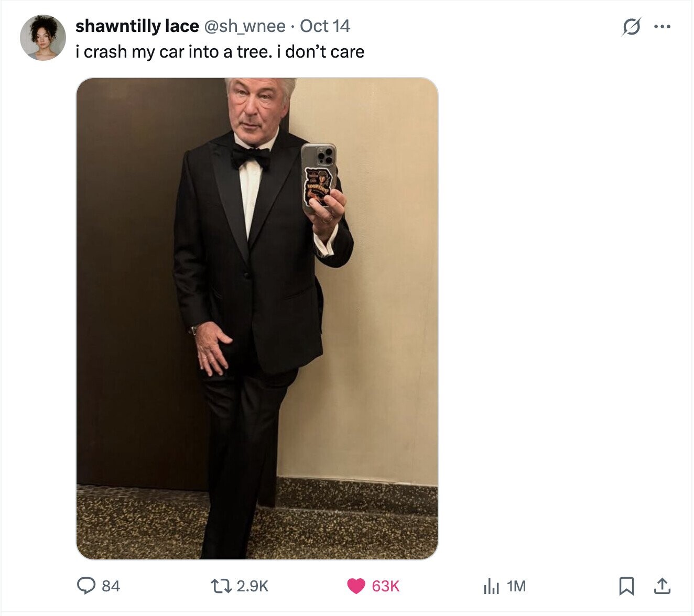Click the 1M views count
Viewport: 694px width, 616px height.
(516, 586)
